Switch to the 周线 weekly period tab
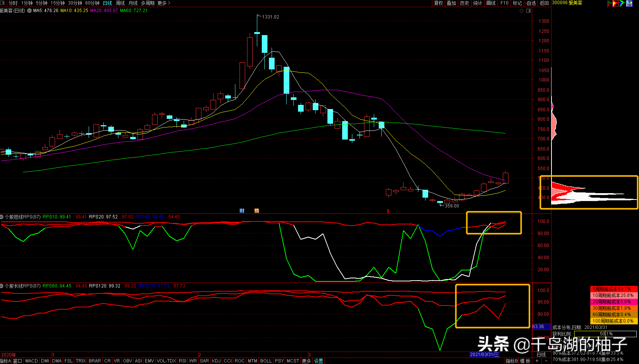The image size is (639, 364). pyautogui.click(x=120, y=3)
